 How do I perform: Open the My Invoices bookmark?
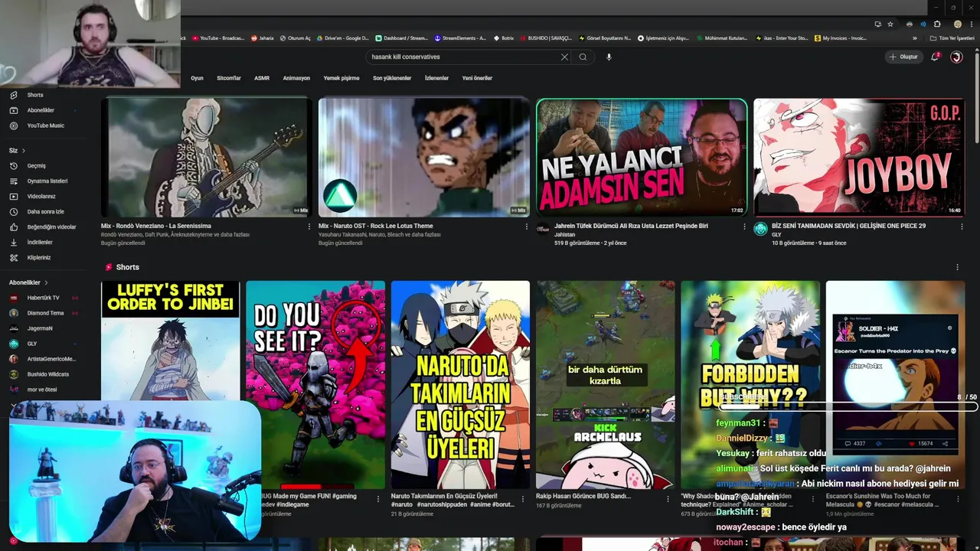pos(841,38)
